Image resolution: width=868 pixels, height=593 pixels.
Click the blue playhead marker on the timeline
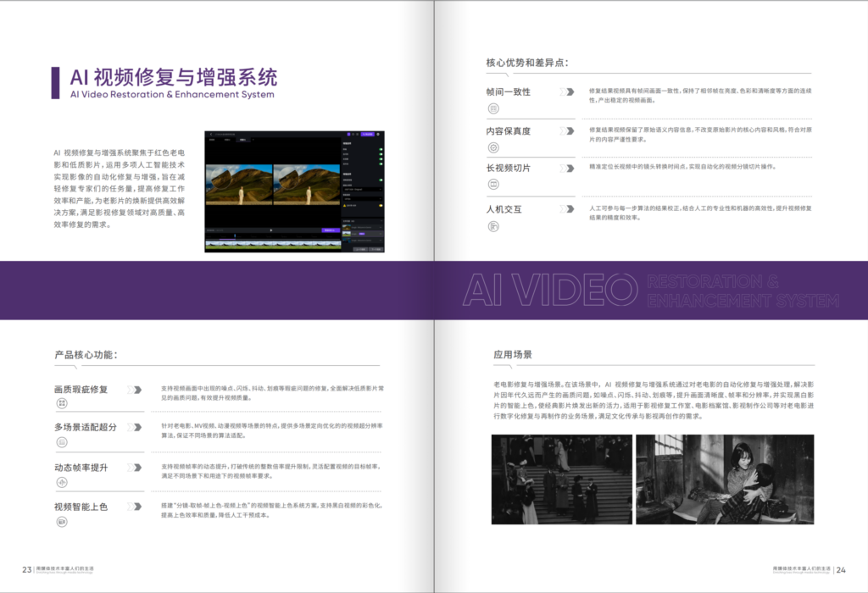[x=236, y=235]
